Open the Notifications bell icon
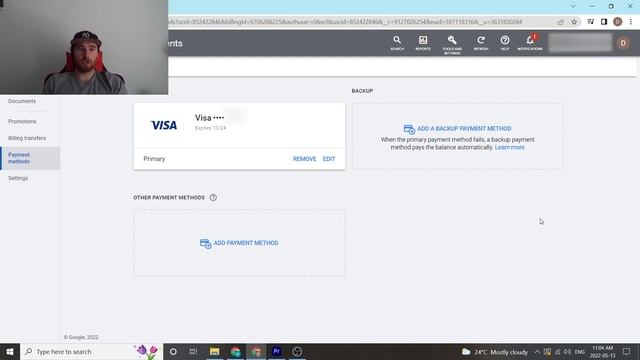Viewport: 640px width, 360px height. tap(530, 42)
